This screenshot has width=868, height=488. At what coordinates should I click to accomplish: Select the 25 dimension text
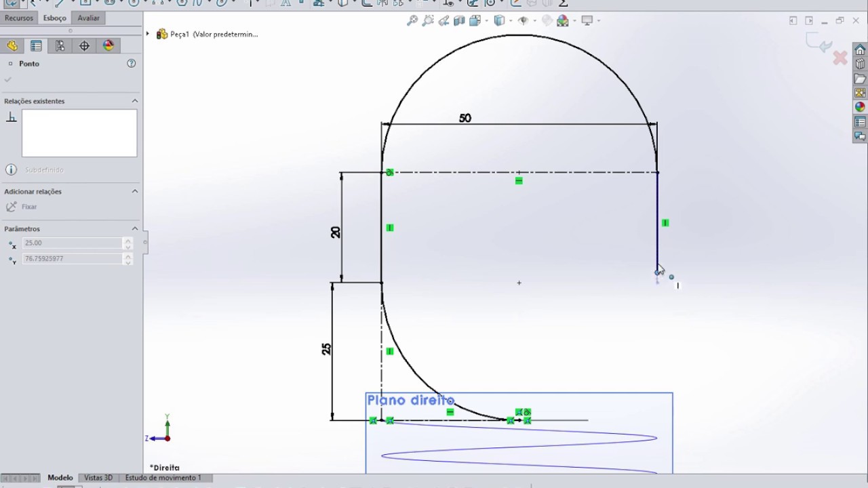pyautogui.click(x=326, y=349)
